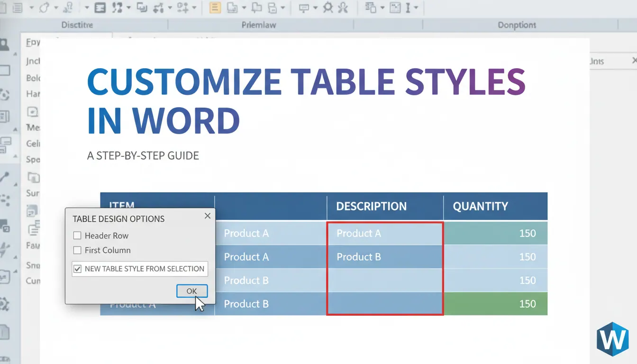The width and height of the screenshot is (637, 364).
Task: Click the subtitle 'A STEP-BY-STEP GUIDE'
Action: pos(143,155)
